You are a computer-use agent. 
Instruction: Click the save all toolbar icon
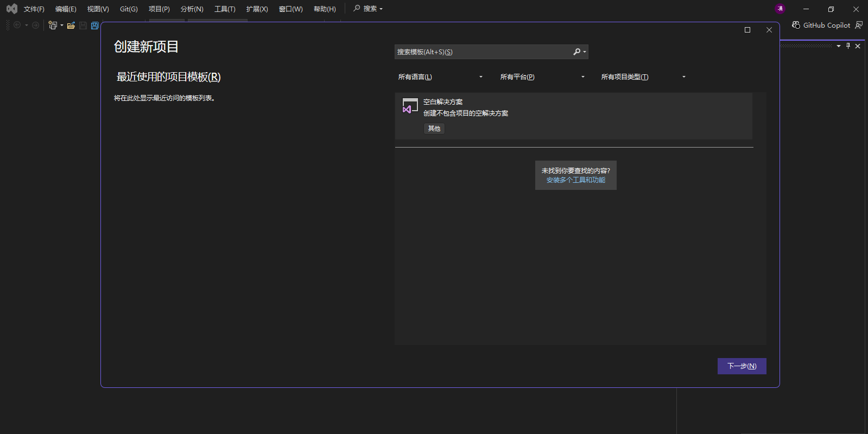coord(95,25)
